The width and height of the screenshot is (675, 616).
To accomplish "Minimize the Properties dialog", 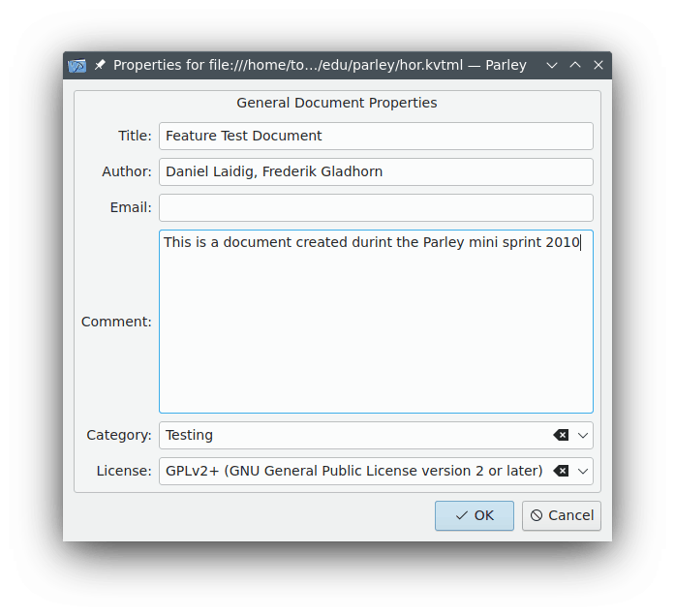I will tap(552, 66).
